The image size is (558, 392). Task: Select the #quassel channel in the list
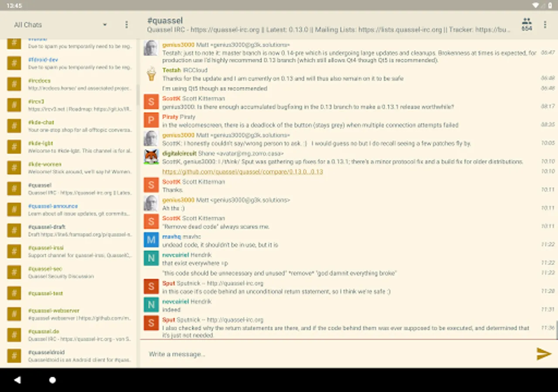point(70,189)
